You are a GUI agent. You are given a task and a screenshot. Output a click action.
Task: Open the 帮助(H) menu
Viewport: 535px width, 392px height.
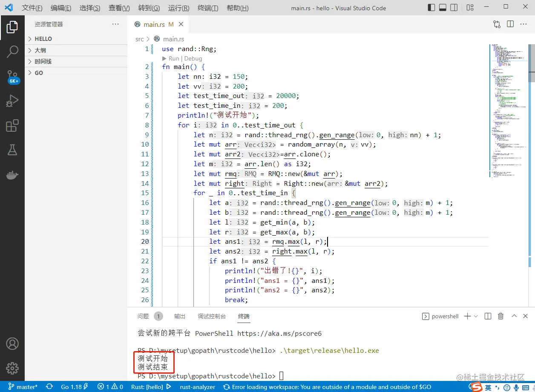pyautogui.click(x=237, y=8)
